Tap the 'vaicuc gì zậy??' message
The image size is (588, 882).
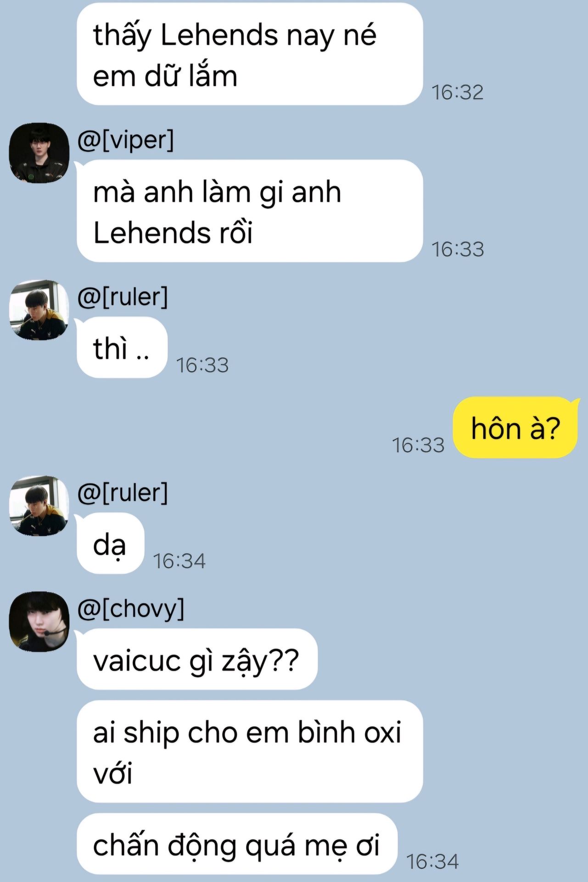[197, 659]
